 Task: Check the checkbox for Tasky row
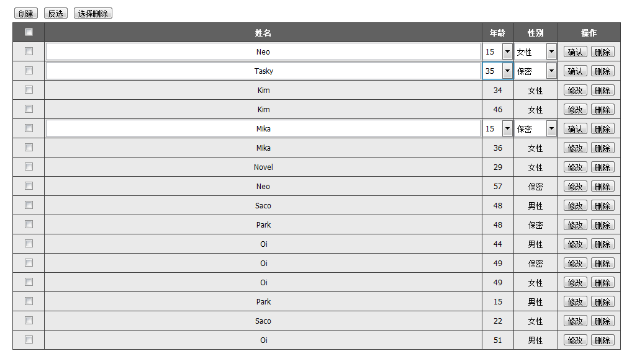coord(29,71)
